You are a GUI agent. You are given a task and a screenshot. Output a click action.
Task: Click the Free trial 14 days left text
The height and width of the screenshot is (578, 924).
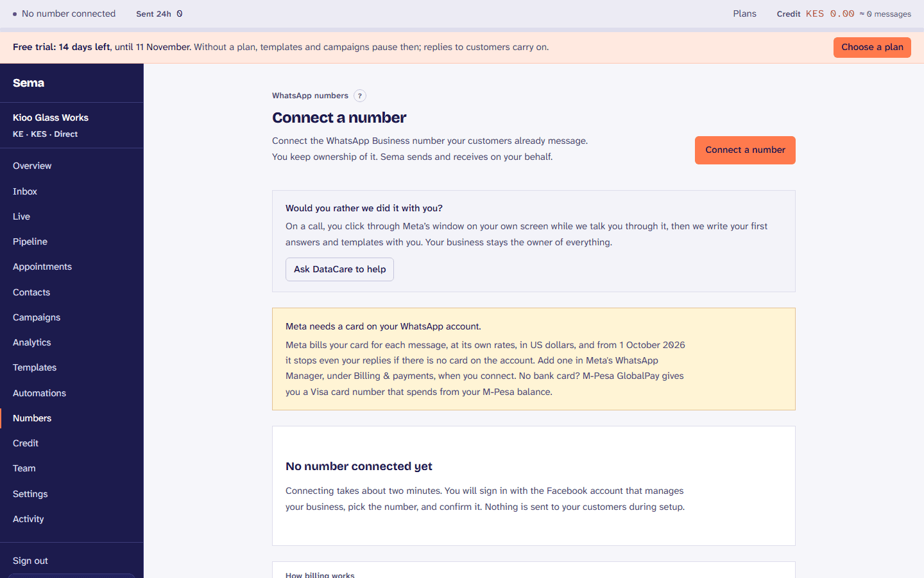tap(62, 47)
